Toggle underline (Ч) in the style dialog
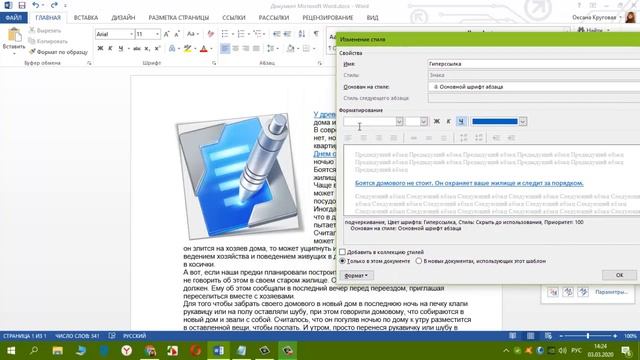This screenshot has height=360, width=640. tap(461, 121)
